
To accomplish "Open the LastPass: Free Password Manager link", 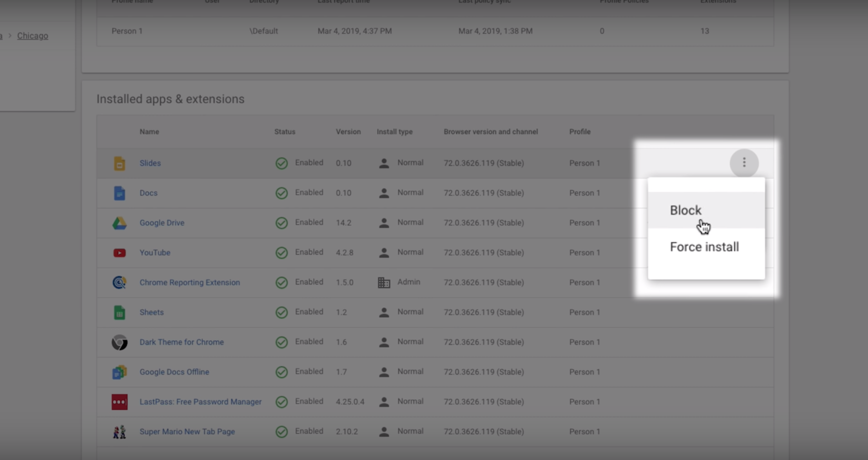I will [200, 402].
